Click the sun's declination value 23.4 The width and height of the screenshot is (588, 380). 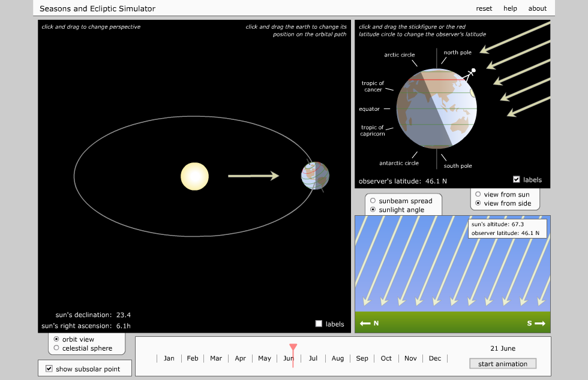[124, 315]
